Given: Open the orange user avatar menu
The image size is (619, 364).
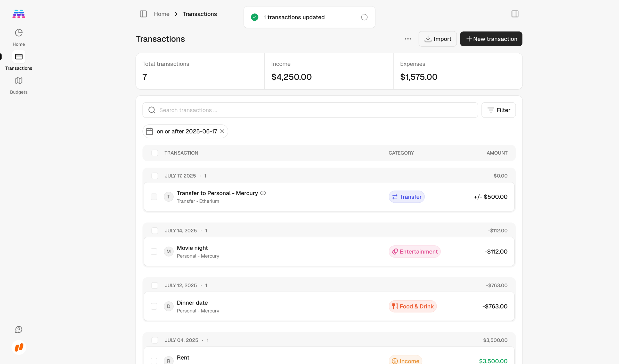Looking at the screenshot, I should 19,348.
